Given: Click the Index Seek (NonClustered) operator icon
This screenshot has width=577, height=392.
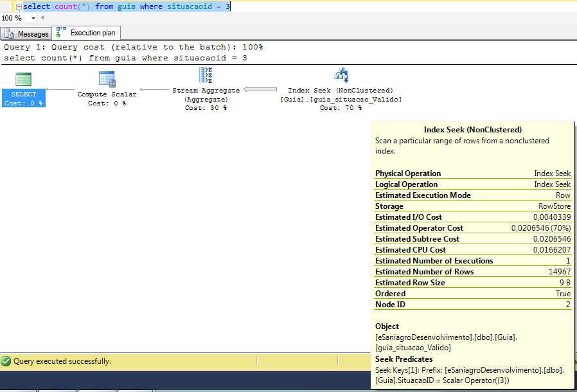Looking at the screenshot, I should point(341,75).
